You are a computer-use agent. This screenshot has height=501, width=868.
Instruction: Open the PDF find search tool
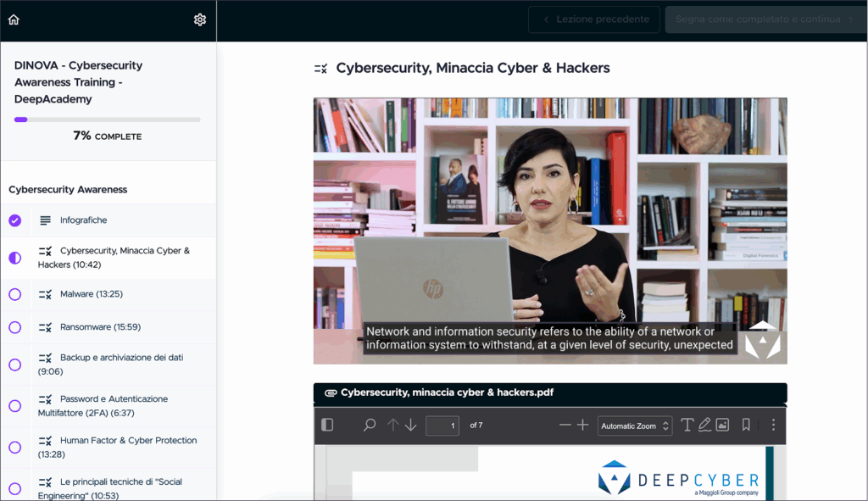click(x=370, y=425)
